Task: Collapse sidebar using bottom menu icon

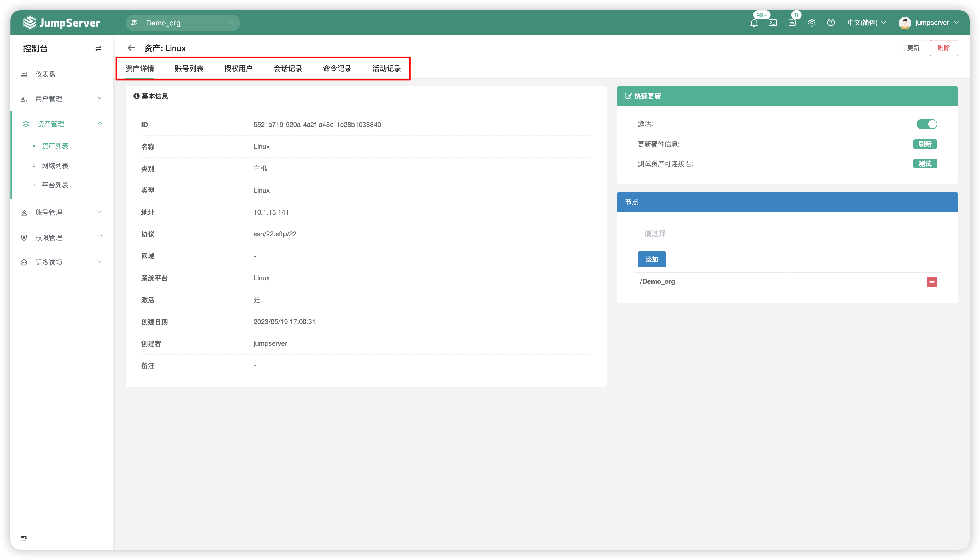Action: pos(24,538)
